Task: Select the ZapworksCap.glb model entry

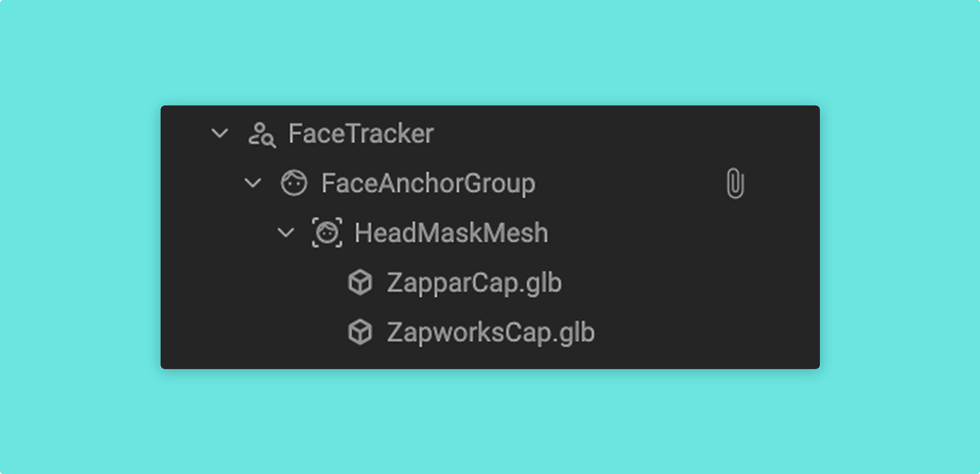Action: (x=491, y=332)
